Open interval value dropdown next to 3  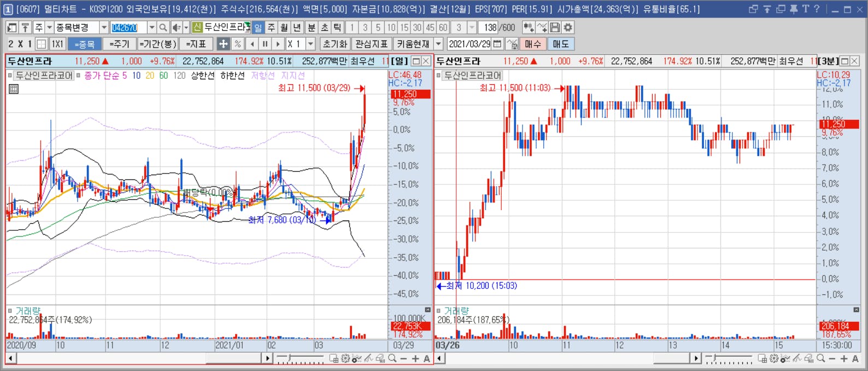pos(472,27)
